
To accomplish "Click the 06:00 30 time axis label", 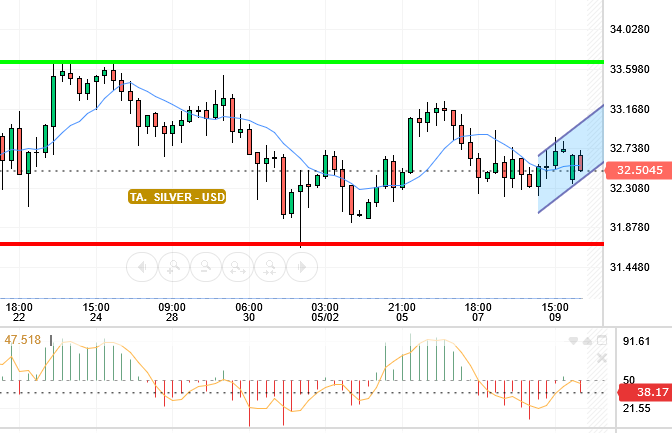I will tap(249, 312).
